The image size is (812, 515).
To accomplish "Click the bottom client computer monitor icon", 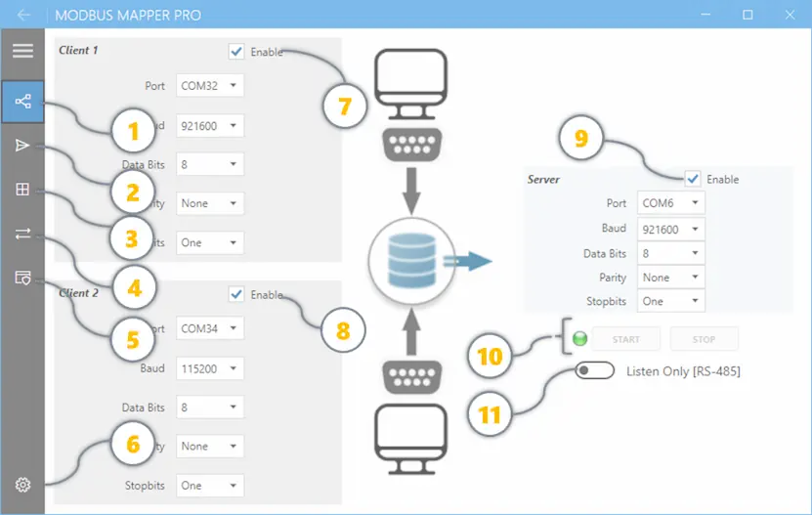I will (x=410, y=440).
